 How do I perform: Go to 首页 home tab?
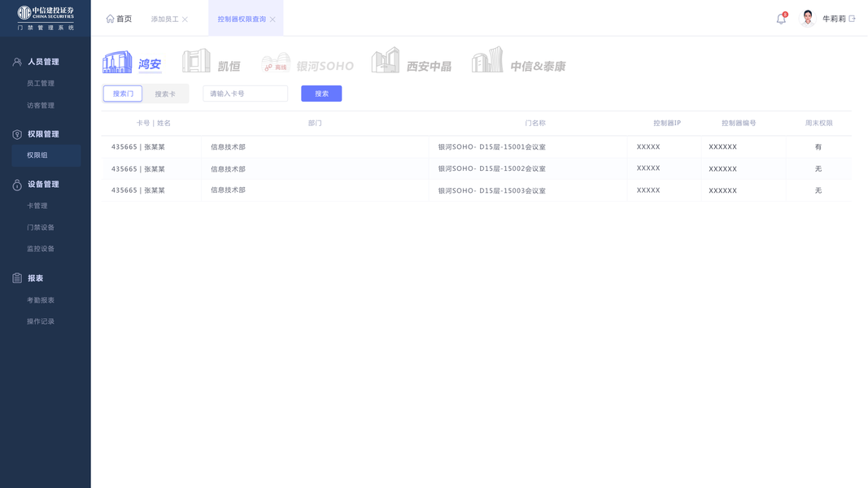click(119, 19)
